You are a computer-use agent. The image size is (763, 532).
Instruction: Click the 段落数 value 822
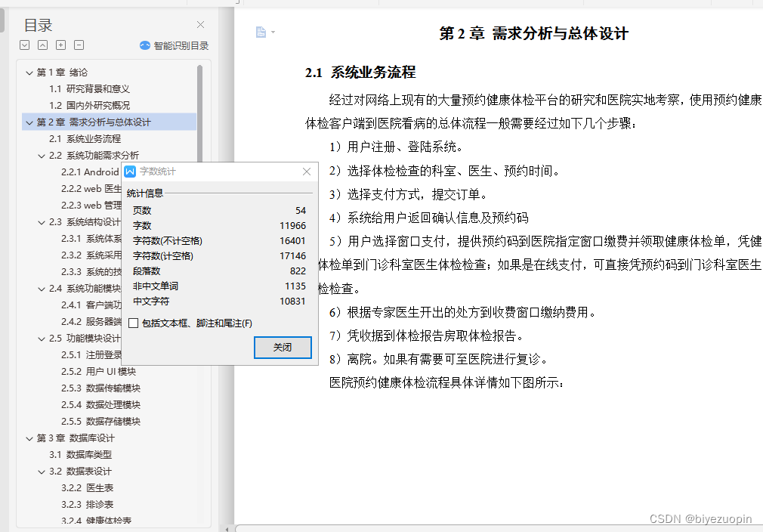click(298, 271)
